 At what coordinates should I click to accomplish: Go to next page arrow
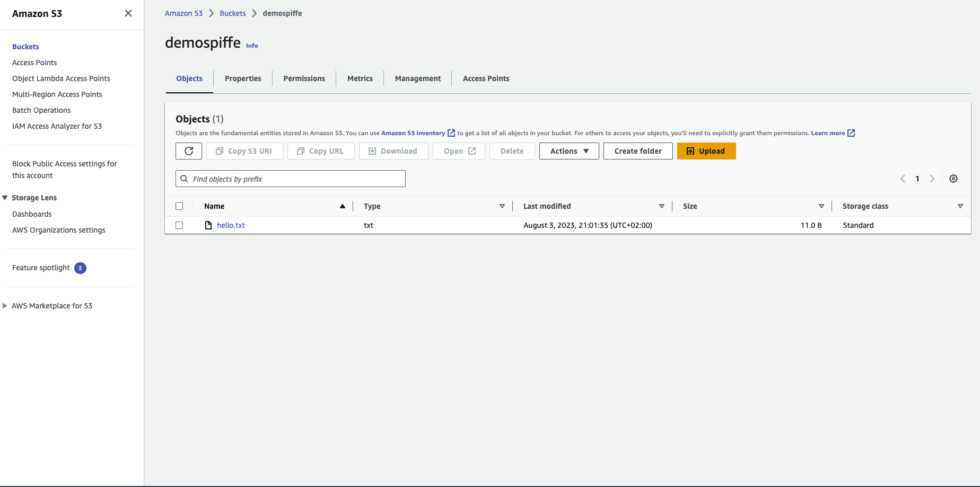[932, 179]
